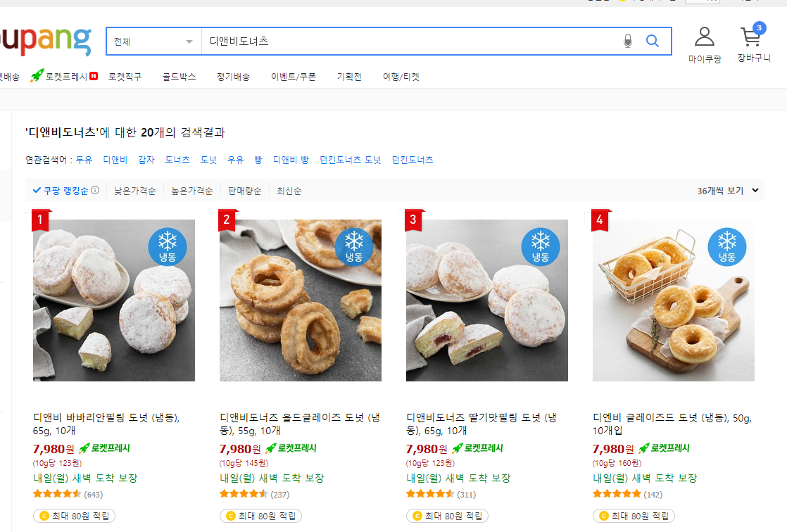Open the powdered 바바리안필링 donut product image
This screenshot has width=787, height=532.
(x=114, y=300)
